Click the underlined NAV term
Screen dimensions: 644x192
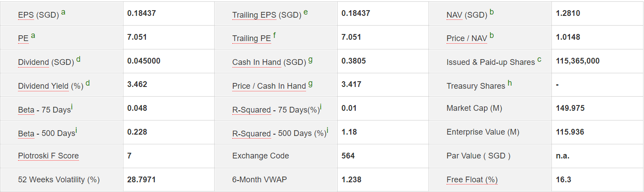454,15
